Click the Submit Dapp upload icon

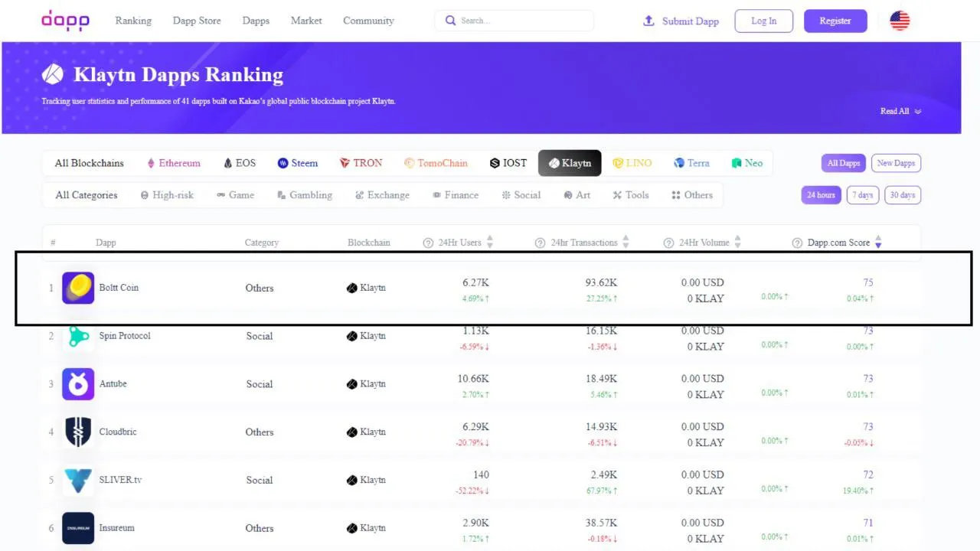click(649, 21)
